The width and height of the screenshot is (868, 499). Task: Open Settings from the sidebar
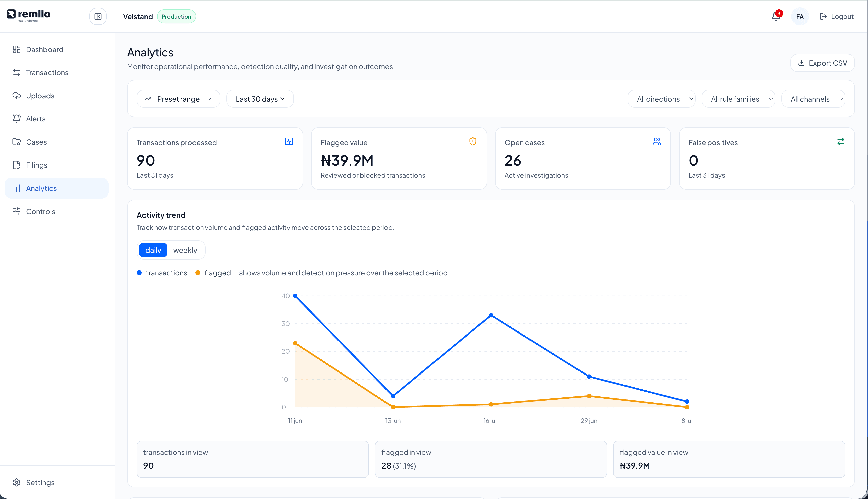[x=57, y=482]
